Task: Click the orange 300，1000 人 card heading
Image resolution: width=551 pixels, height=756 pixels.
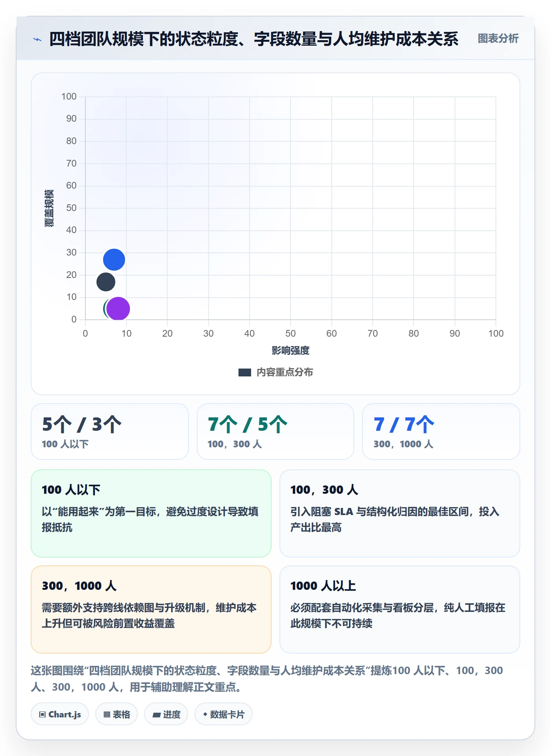Action: coord(79,586)
